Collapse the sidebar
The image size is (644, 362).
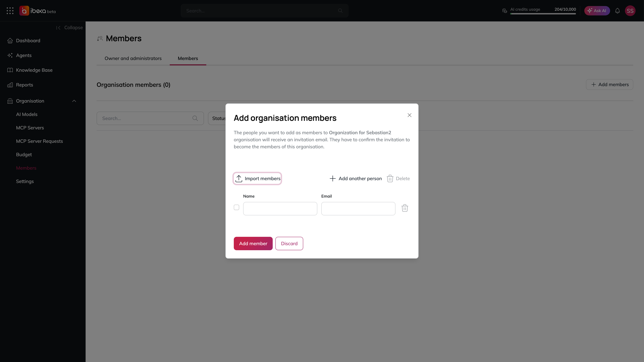coord(69,27)
